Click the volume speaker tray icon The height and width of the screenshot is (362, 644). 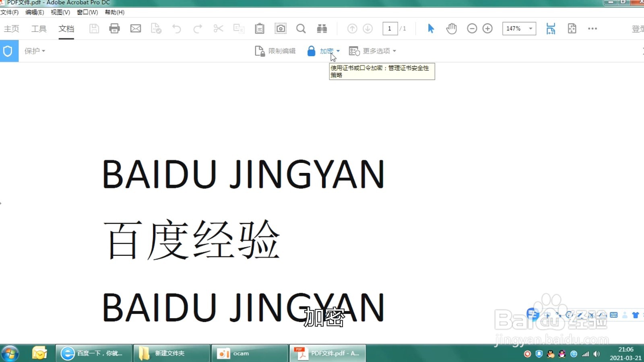597,354
